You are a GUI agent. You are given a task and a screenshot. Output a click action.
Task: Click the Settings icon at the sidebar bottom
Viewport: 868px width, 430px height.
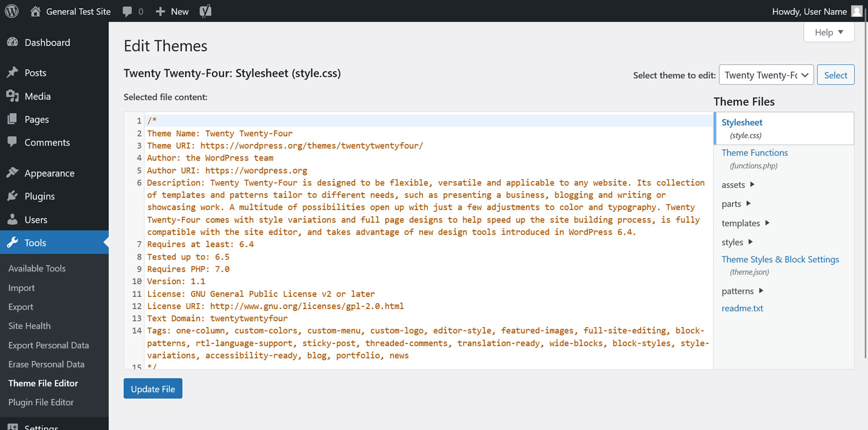pos(13,427)
